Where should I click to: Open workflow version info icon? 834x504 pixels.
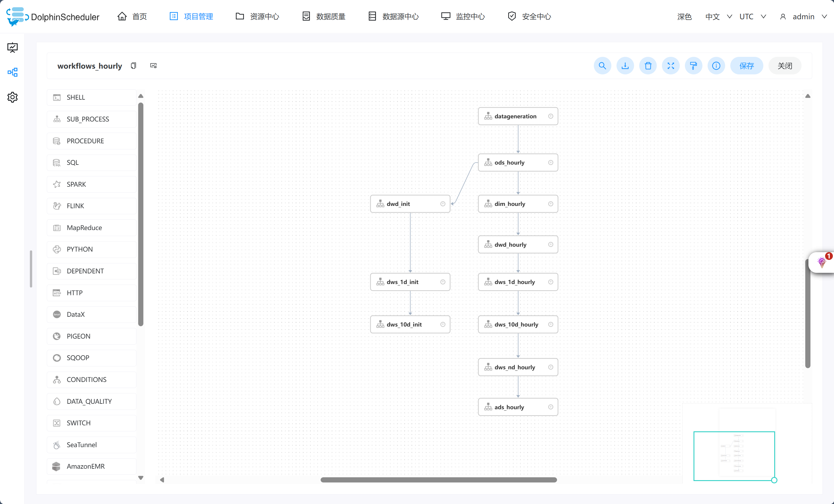[716, 66]
